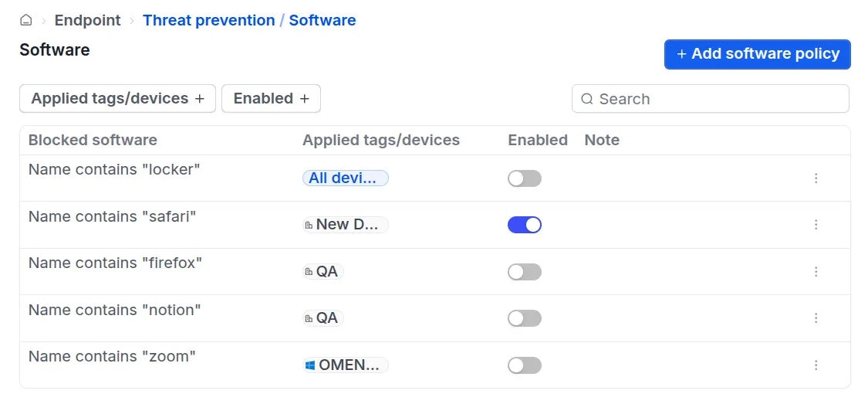Open the Enabled filter dropdown
The image size is (868, 404).
click(x=271, y=99)
